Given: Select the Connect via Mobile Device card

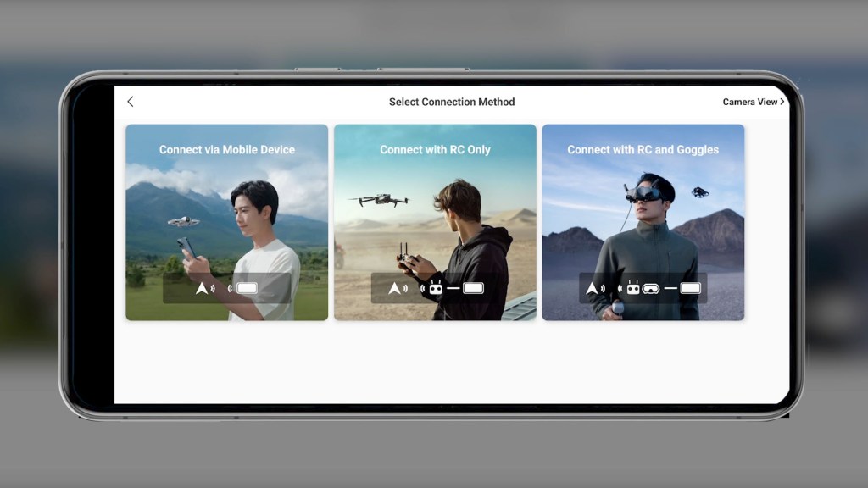Looking at the screenshot, I should point(226,223).
